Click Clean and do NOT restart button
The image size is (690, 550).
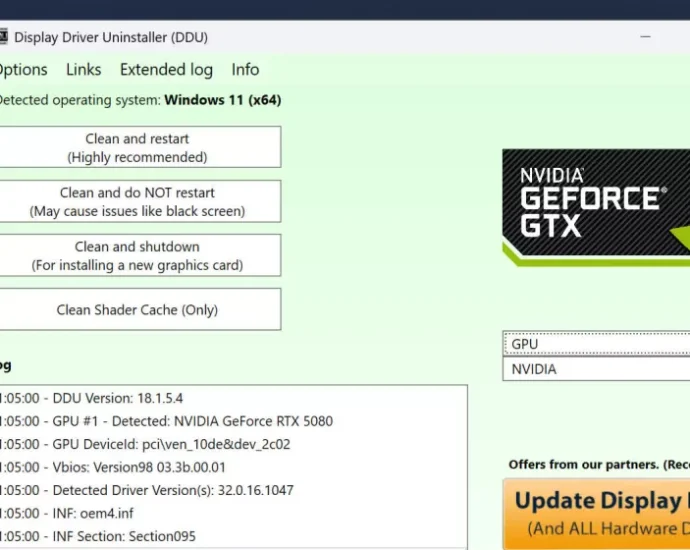pos(140,201)
